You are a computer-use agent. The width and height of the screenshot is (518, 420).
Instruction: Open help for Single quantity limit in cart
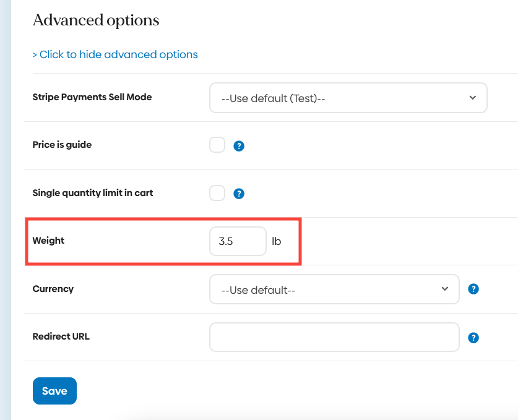point(239,194)
